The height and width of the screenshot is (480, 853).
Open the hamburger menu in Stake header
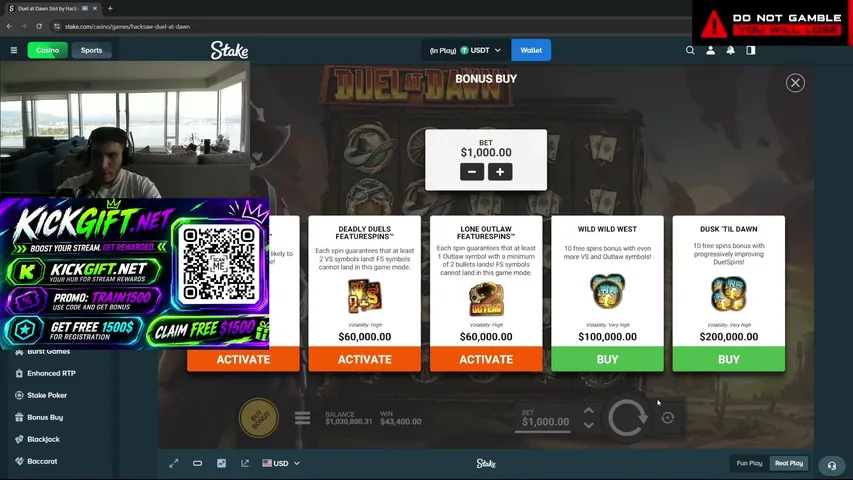tap(14, 50)
